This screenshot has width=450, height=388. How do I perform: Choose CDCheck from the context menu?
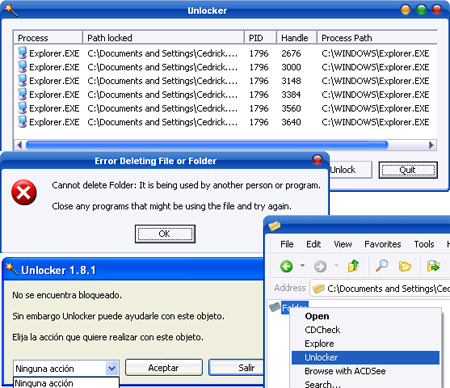tap(366, 330)
